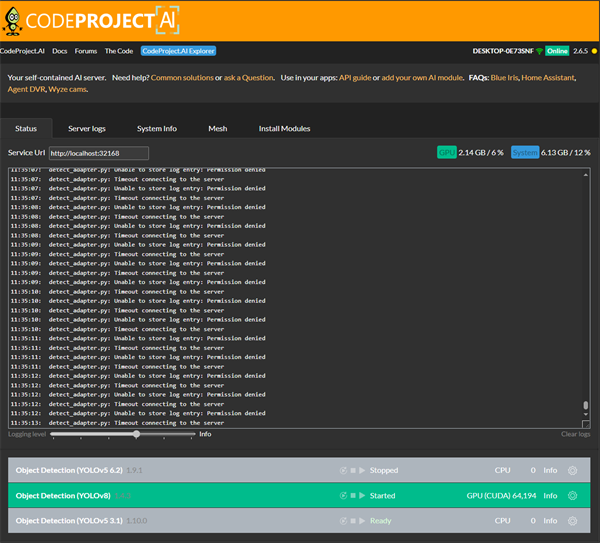
Task: Open the Blue Iris FAQ link
Action: pos(504,78)
